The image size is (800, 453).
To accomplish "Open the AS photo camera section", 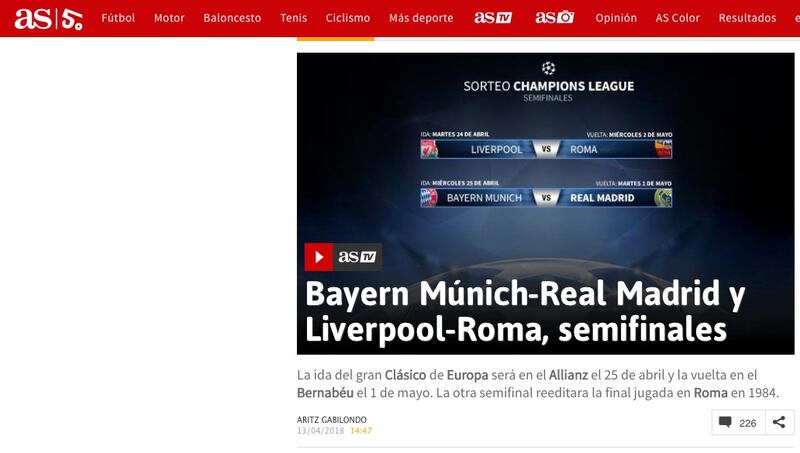I will click(x=555, y=18).
